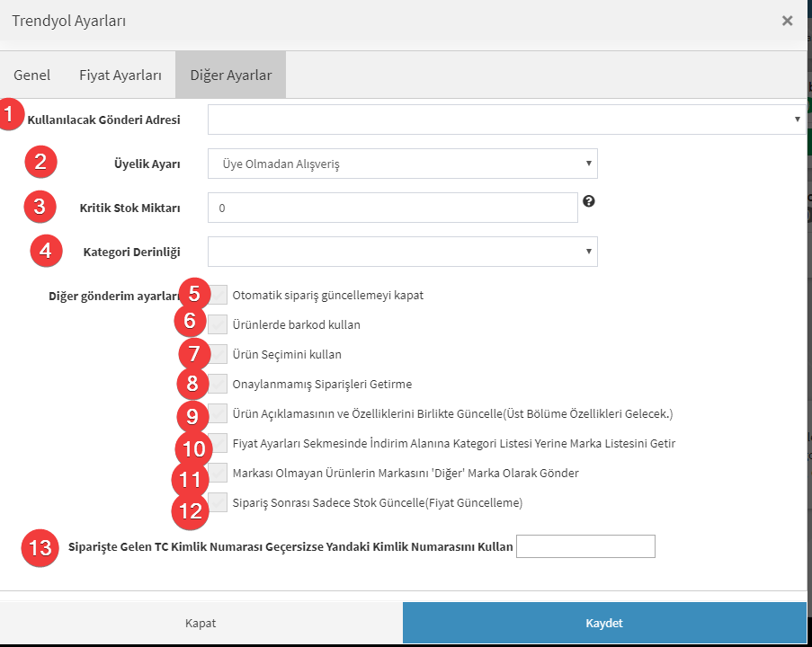
Task: Focus the Kritik Stok Miktarı input field
Action: [x=393, y=208]
